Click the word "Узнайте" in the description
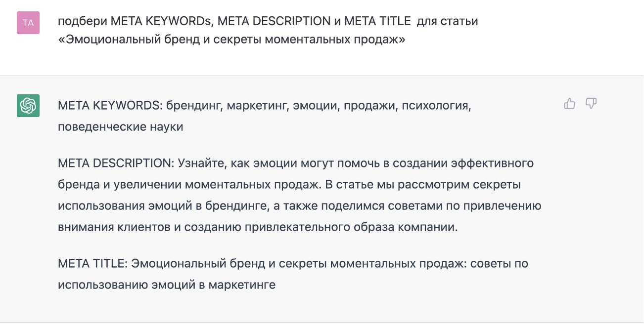 198,163
